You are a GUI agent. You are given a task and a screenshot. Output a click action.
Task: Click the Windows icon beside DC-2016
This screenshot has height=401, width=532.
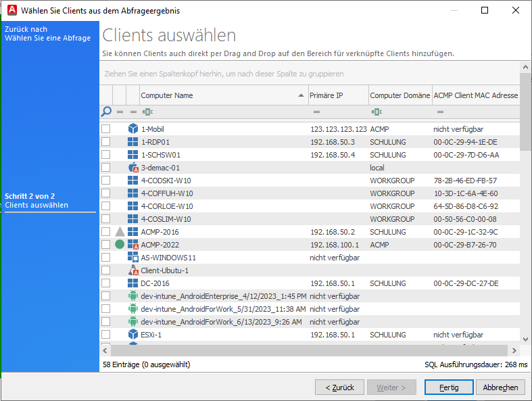[132, 283]
